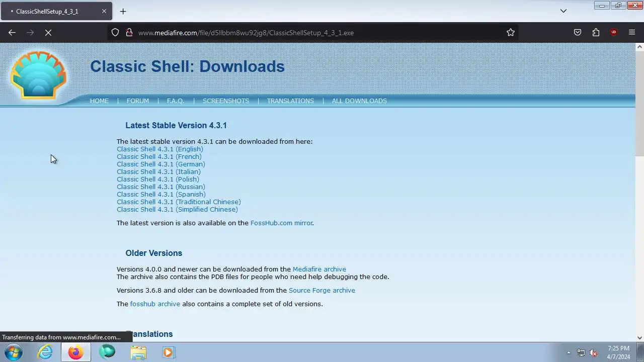Open the Firefox application menu

click(632, 33)
